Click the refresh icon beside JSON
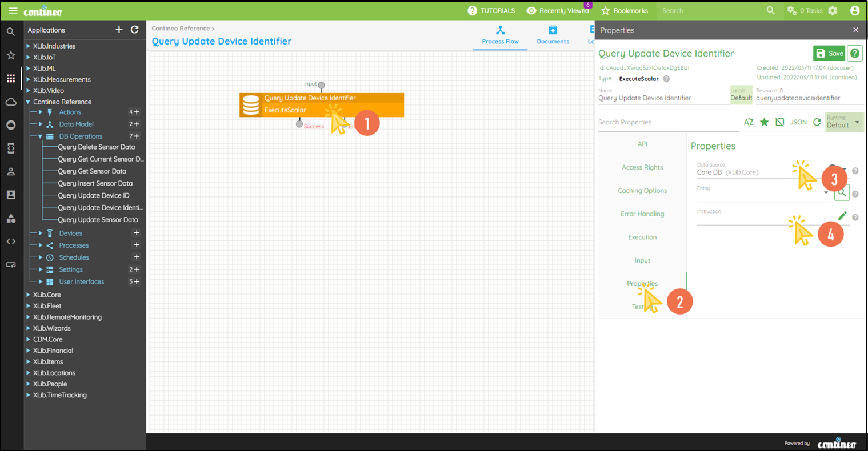Viewport: 868px width, 451px height. [x=817, y=122]
